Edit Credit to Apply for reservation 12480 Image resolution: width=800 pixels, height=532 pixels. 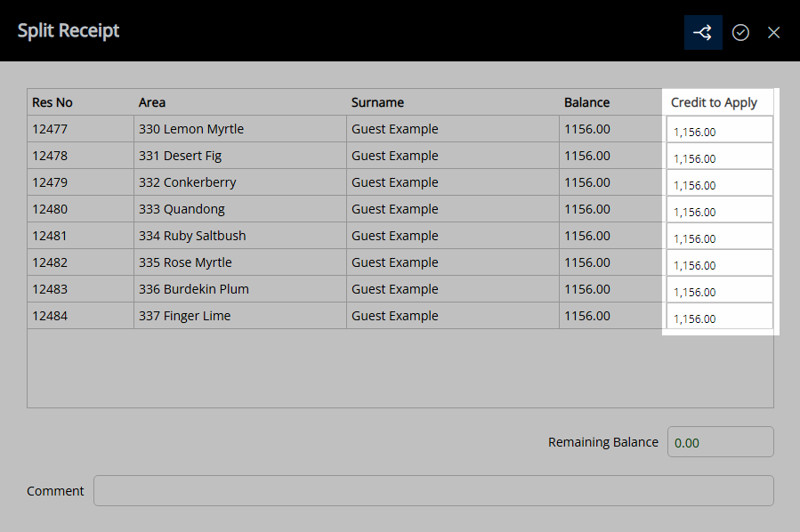click(x=719, y=209)
